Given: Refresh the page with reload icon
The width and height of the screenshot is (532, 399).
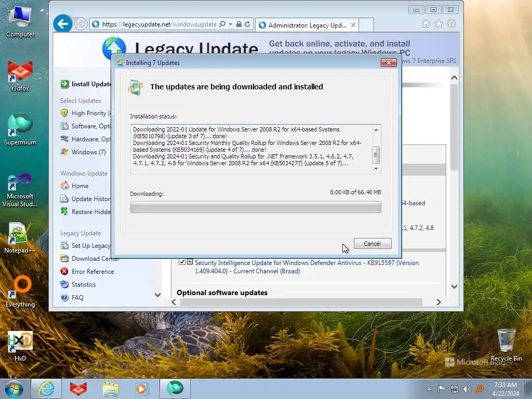Looking at the screenshot, I should click(x=247, y=24).
